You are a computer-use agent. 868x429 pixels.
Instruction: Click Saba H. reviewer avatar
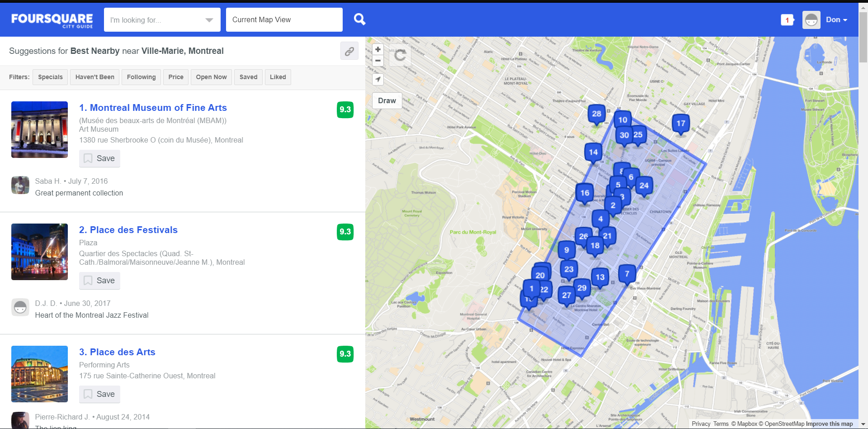pyautogui.click(x=20, y=185)
